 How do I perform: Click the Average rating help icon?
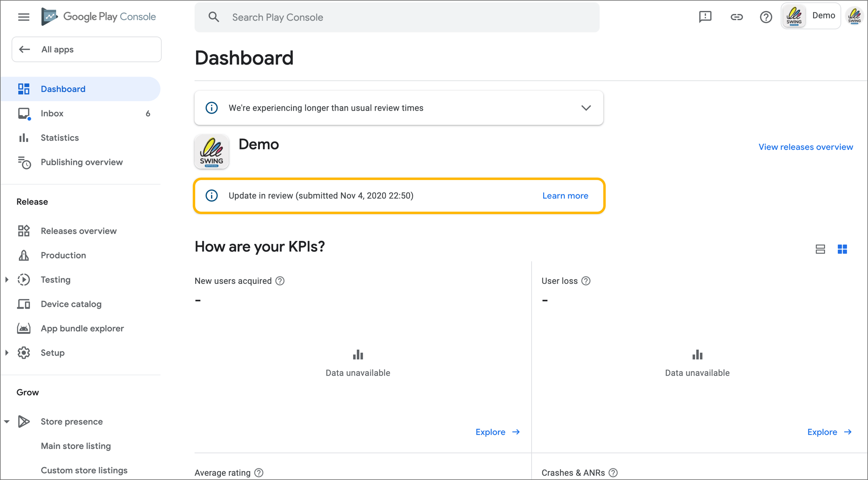[259, 472]
